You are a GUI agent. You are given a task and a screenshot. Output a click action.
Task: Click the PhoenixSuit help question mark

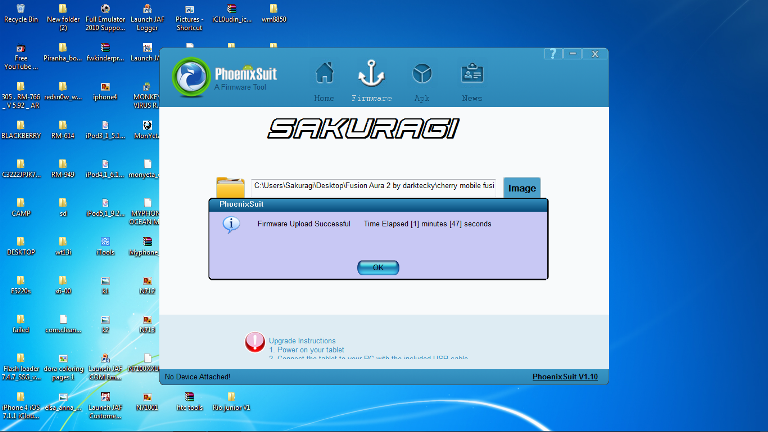coord(552,54)
